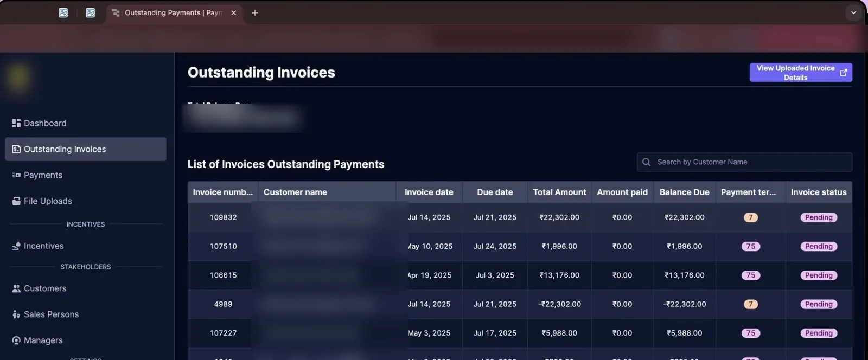Click the external link icon on View Uploaded button
The height and width of the screenshot is (360, 868).
click(x=844, y=73)
